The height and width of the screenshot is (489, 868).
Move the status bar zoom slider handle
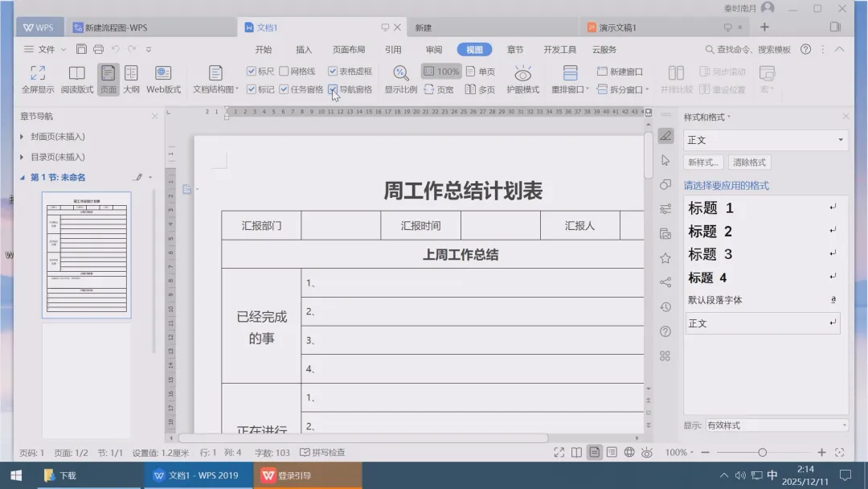coord(762,453)
